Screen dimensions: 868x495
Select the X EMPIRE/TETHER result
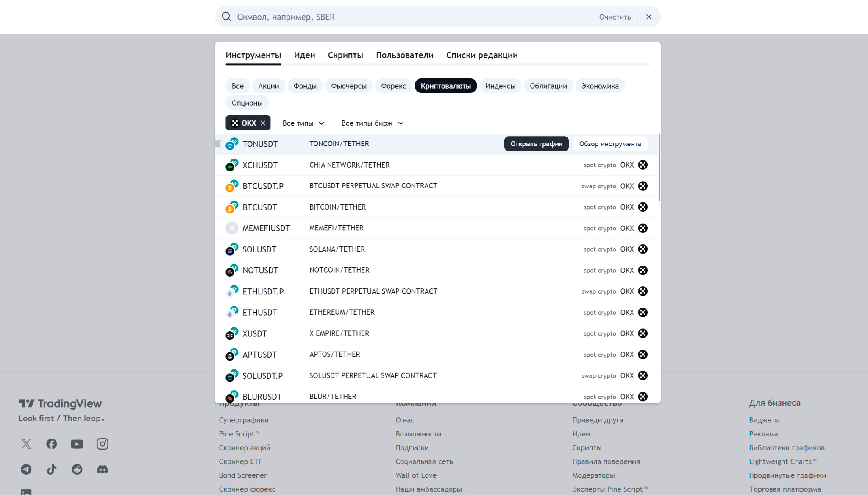[437, 334]
